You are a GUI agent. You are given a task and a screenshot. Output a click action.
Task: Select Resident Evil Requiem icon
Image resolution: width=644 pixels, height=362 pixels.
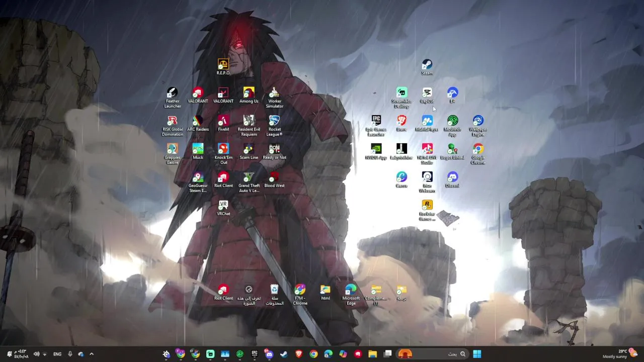(249, 126)
